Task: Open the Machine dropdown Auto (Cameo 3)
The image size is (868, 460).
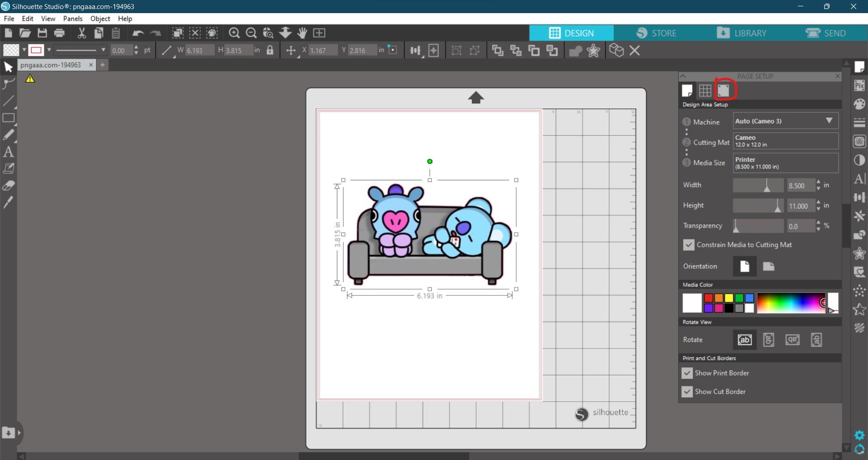Action: tap(785, 121)
